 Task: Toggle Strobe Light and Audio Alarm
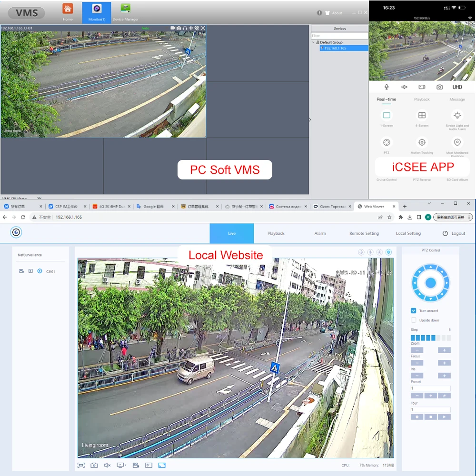457,115
